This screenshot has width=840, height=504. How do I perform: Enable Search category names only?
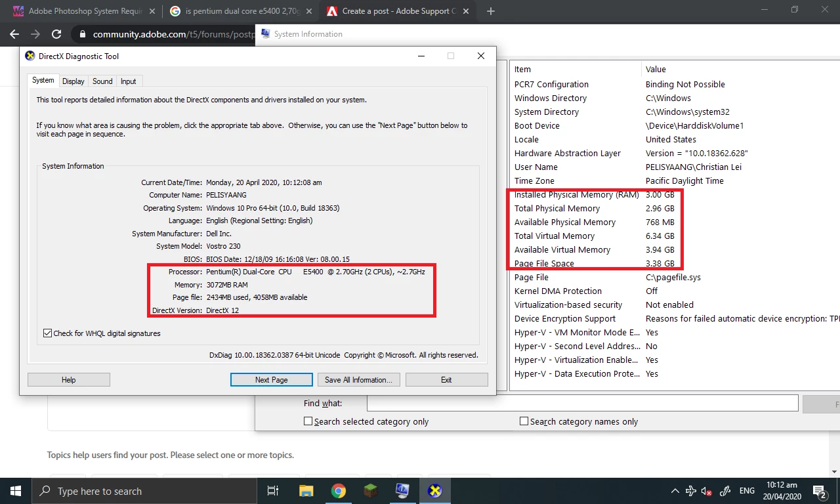tap(524, 421)
